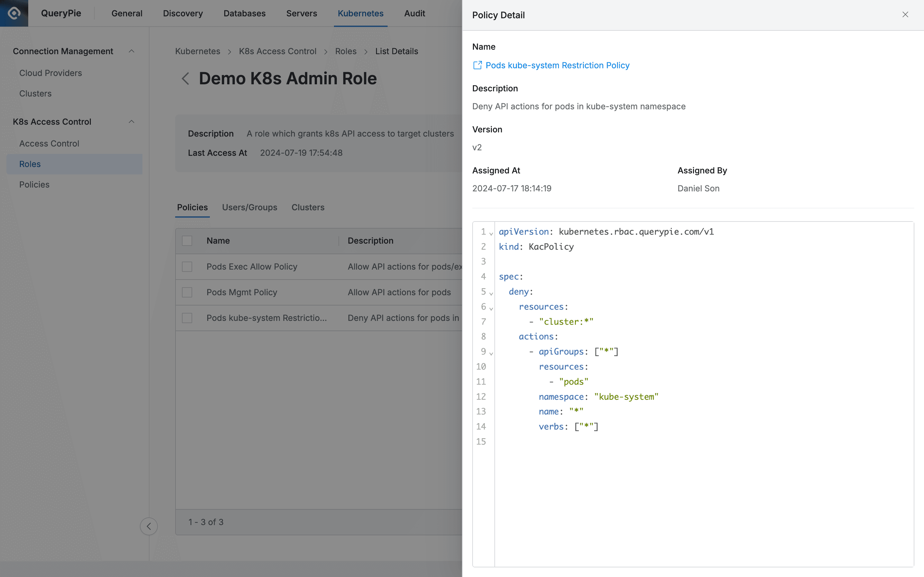Fold code line 1 with gutter arrow
The image size is (924, 577).
click(492, 233)
